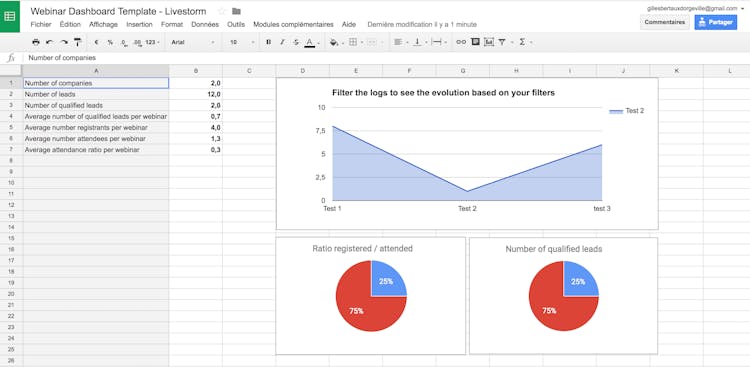This screenshot has height=367, width=750.
Task: Open the Aide menu
Action: click(x=349, y=24)
